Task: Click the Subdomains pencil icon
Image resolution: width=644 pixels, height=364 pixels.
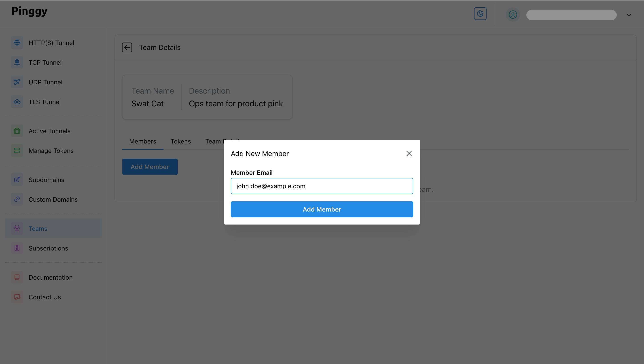Action: coord(17,180)
